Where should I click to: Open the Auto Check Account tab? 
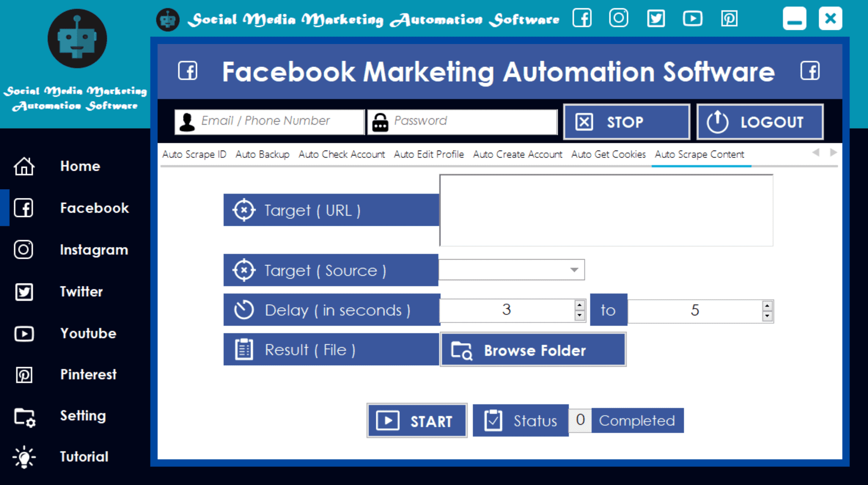point(342,154)
